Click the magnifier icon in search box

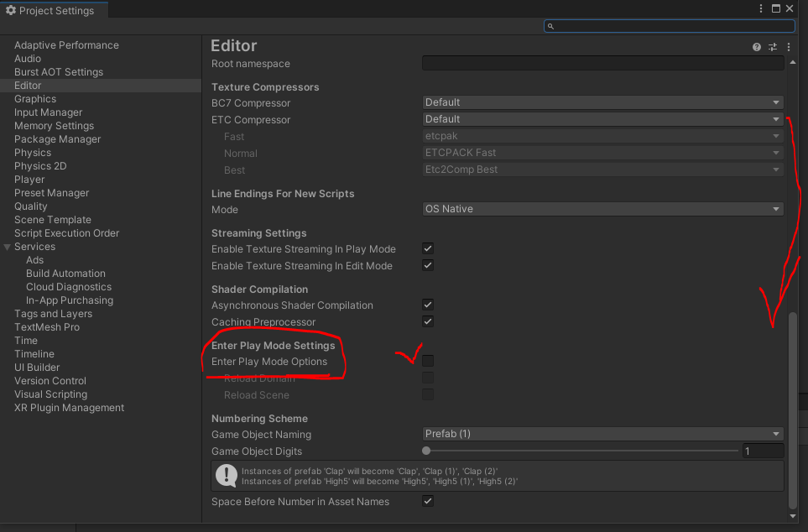point(551,26)
